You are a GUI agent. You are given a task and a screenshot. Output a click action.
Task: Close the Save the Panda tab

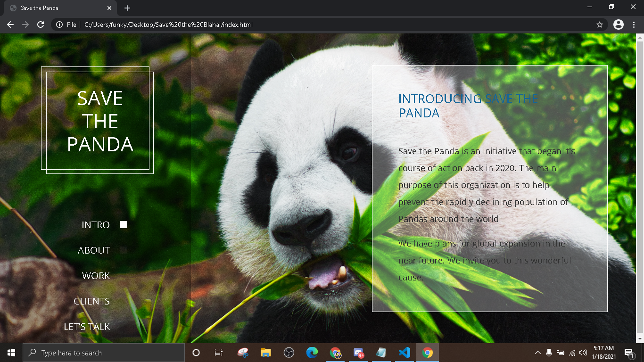pos(109,8)
